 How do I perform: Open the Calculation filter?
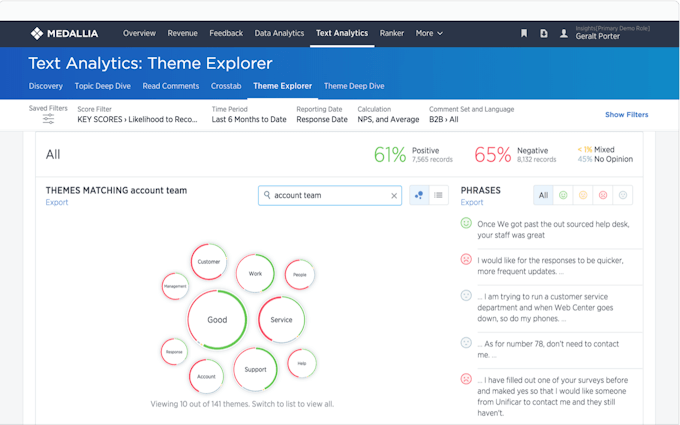pyautogui.click(x=388, y=115)
